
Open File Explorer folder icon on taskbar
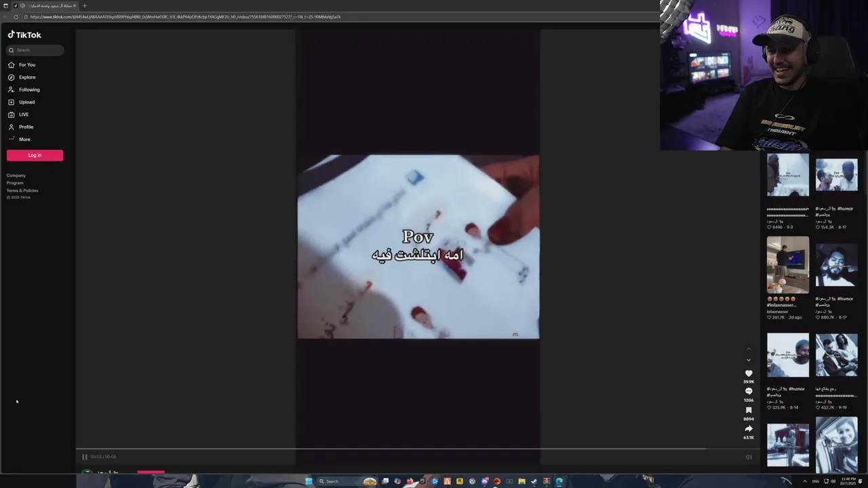pyautogui.click(x=521, y=481)
